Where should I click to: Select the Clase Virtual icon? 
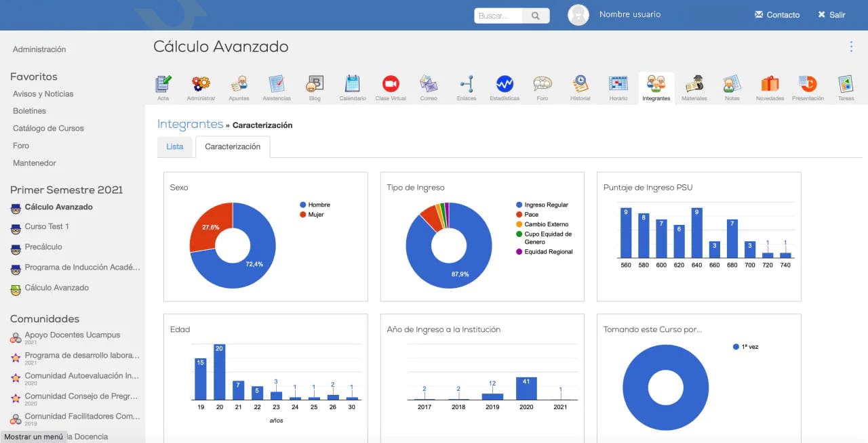pyautogui.click(x=390, y=87)
